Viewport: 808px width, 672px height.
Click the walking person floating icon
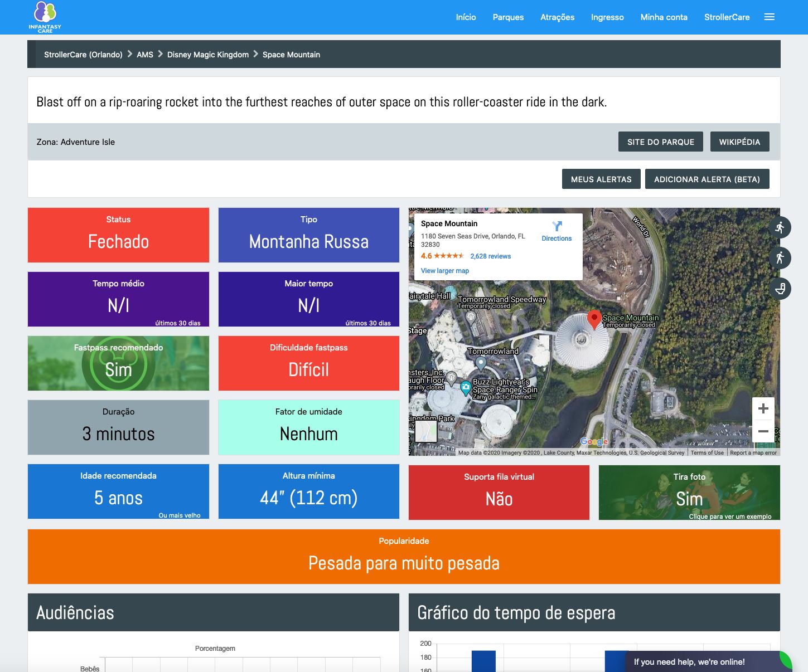(780, 258)
